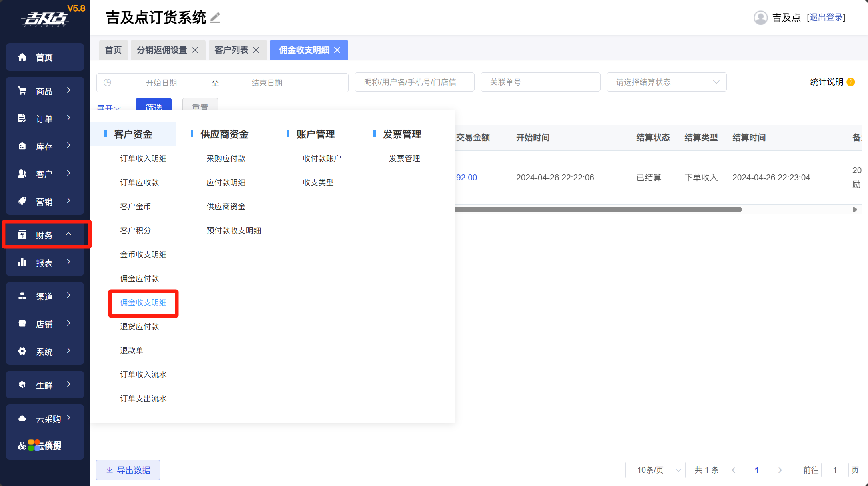Collapse the 财务 sidebar menu
Viewport: 868px width, 486px height.
[x=45, y=235]
